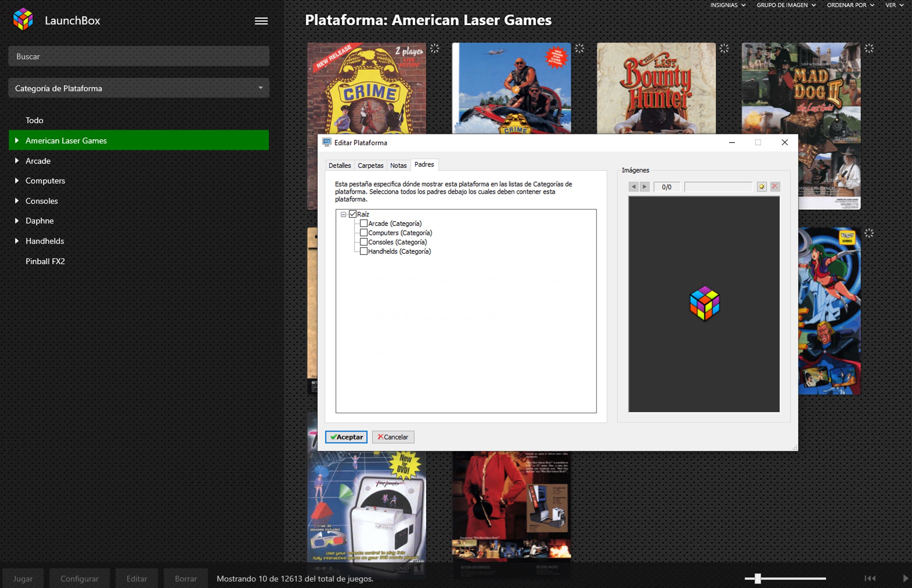
Task: Add a new image with the yellow plus icon
Action: [x=762, y=187]
